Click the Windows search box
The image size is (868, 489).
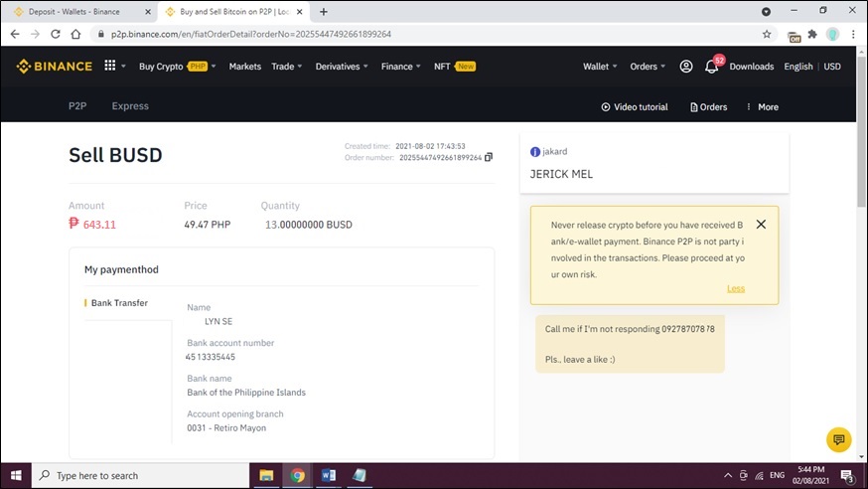click(x=140, y=476)
